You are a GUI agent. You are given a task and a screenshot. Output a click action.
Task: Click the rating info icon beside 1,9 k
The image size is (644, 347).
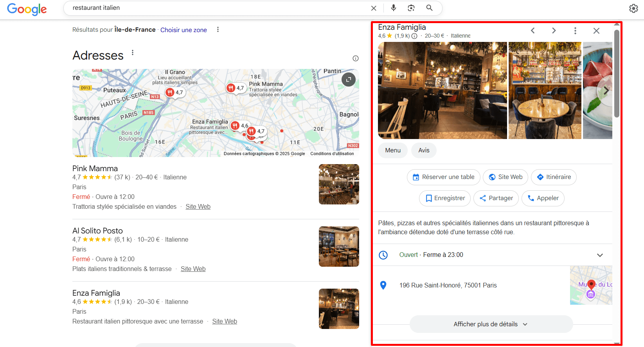click(x=414, y=36)
